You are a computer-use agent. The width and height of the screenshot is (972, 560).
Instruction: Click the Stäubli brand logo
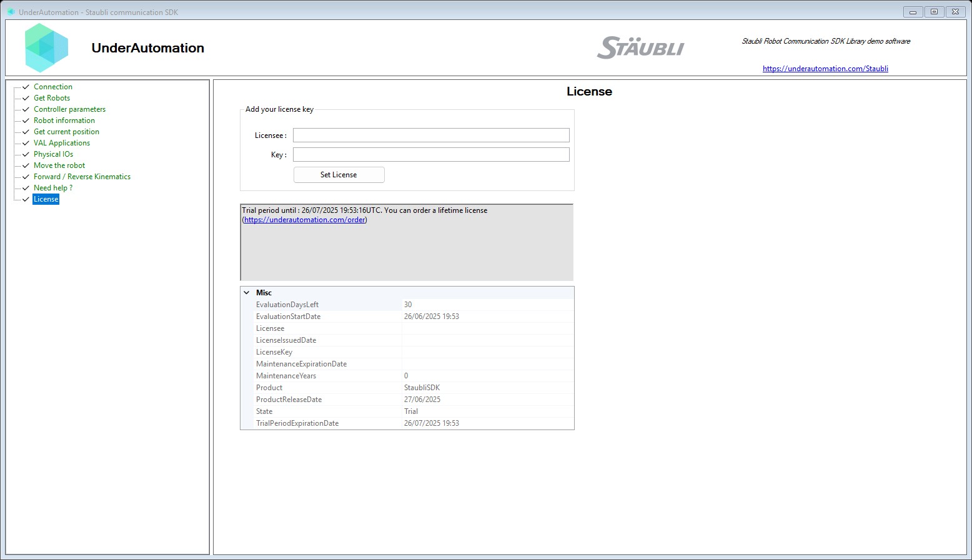click(x=640, y=48)
